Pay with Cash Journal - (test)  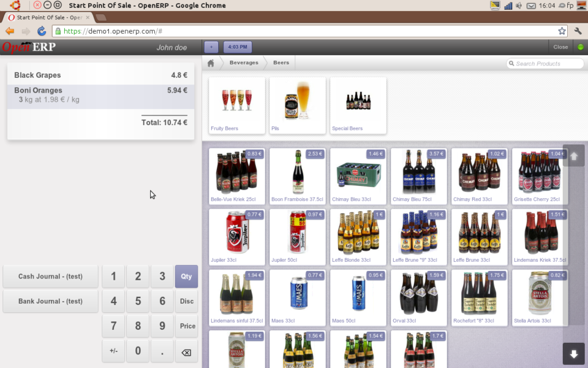(50, 277)
